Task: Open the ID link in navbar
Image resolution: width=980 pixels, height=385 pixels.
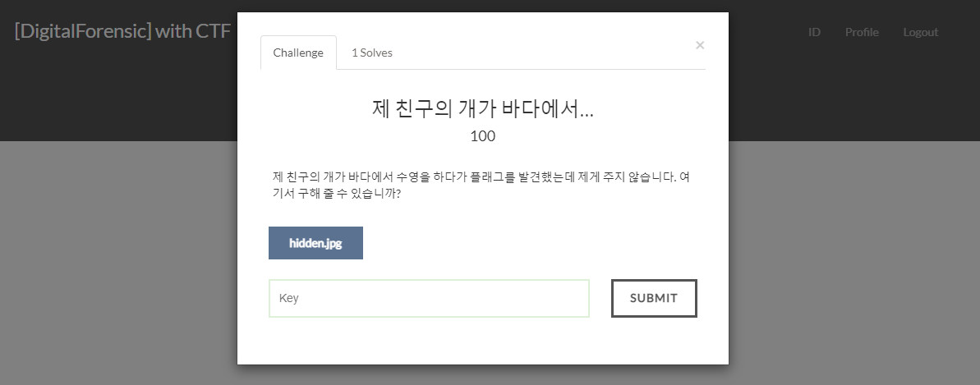Action: [814, 32]
